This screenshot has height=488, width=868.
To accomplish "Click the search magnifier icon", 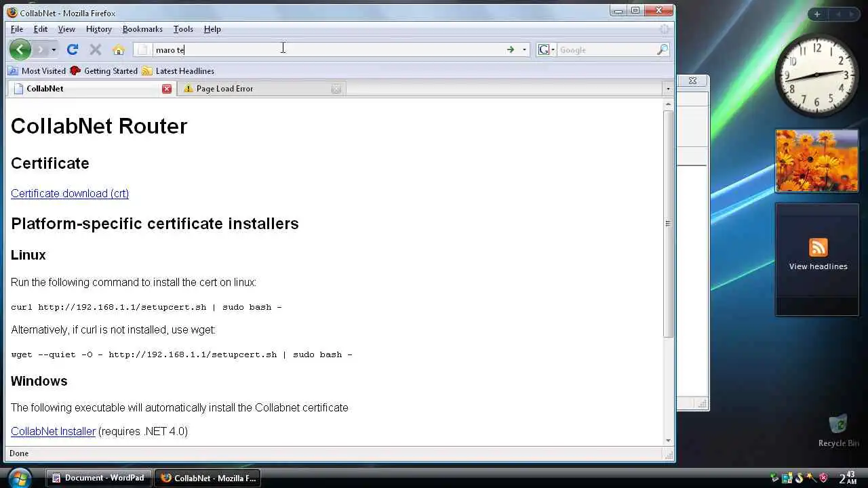I will 663,49.
